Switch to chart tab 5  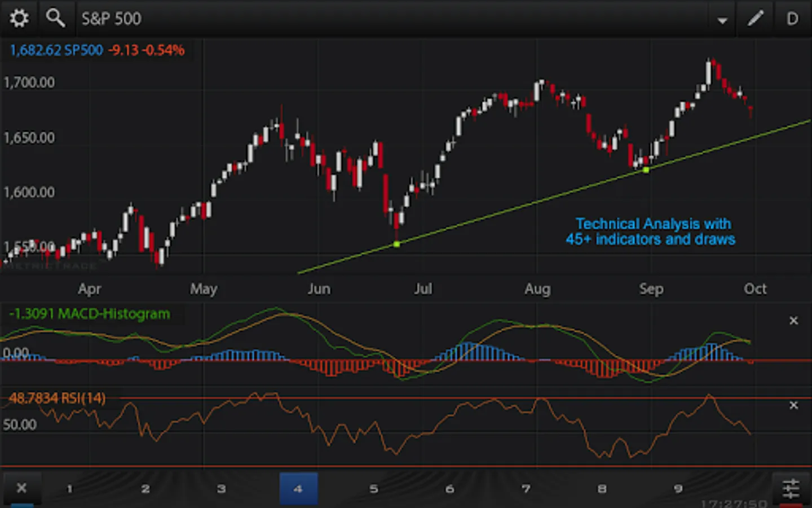[x=374, y=489]
